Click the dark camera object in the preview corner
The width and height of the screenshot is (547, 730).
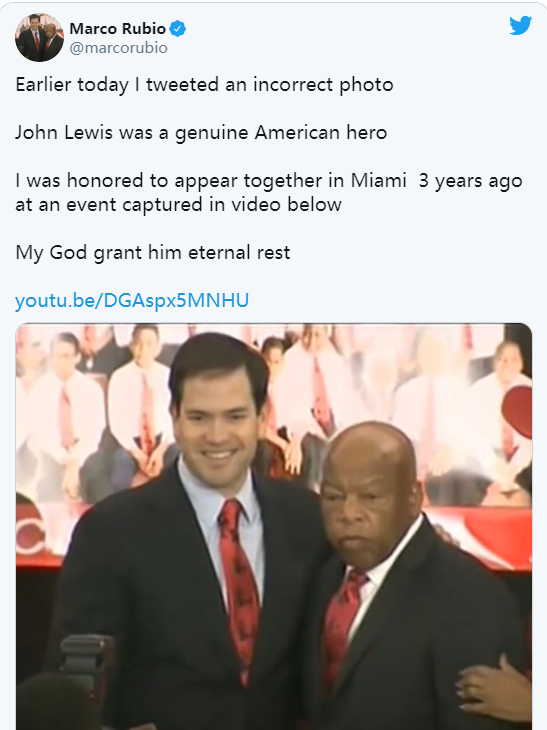click(x=86, y=666)
